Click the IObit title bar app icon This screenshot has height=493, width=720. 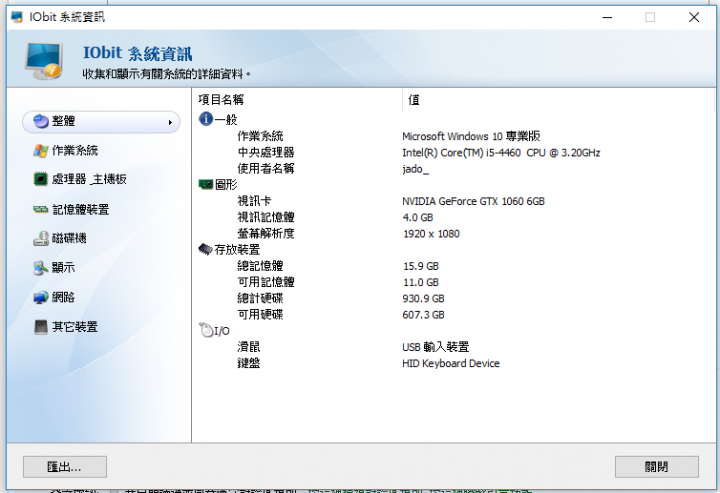click(17, 17)
